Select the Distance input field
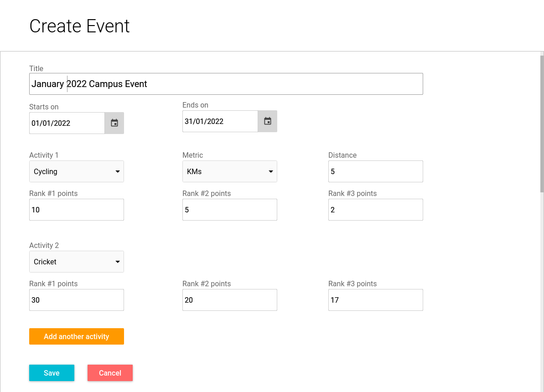This screenshot has height=392, width=544. [376, 171]
